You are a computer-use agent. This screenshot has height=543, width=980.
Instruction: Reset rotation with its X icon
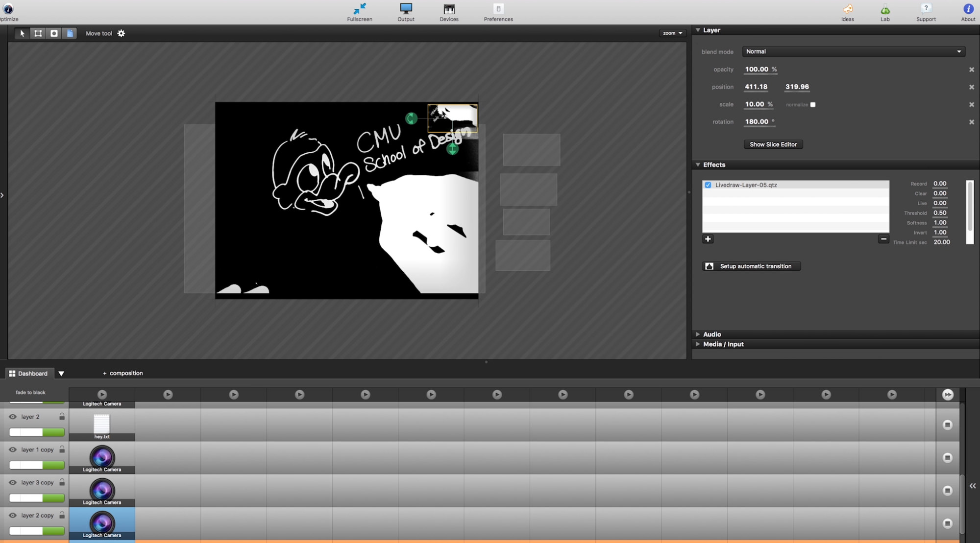tap(971, 122)
